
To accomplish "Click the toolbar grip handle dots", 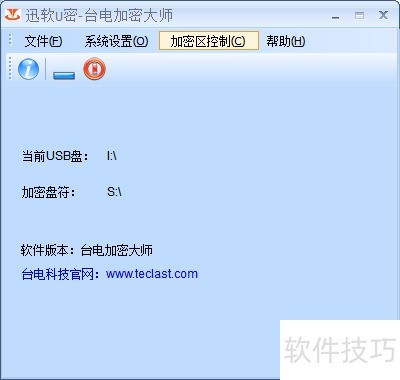I will pyautogui.click(x=10, y=68).
